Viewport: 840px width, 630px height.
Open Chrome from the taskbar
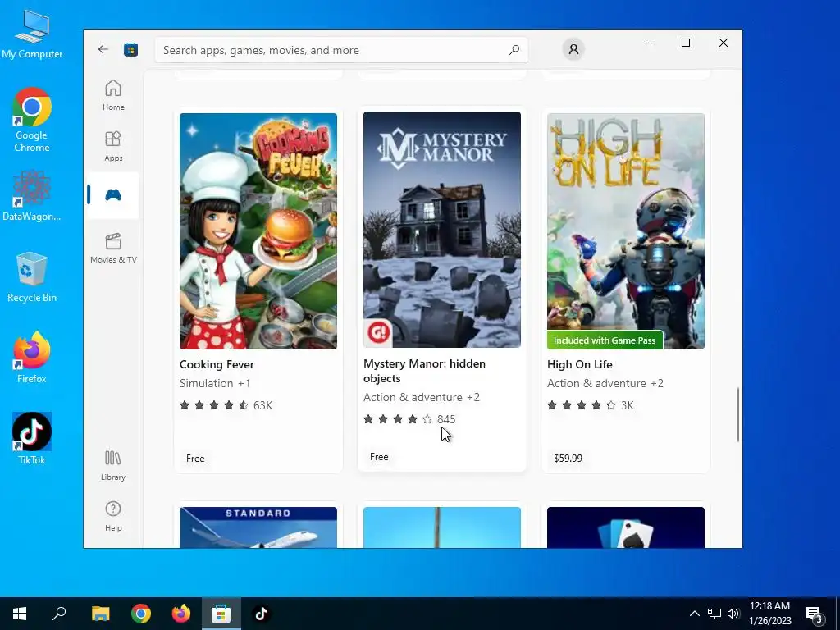coord(141,614)
